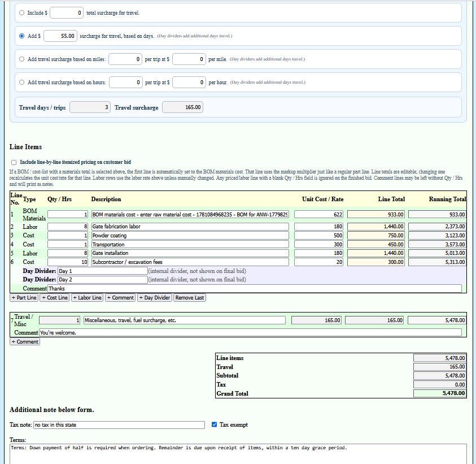Click the hours per trip field

[126, 82]
